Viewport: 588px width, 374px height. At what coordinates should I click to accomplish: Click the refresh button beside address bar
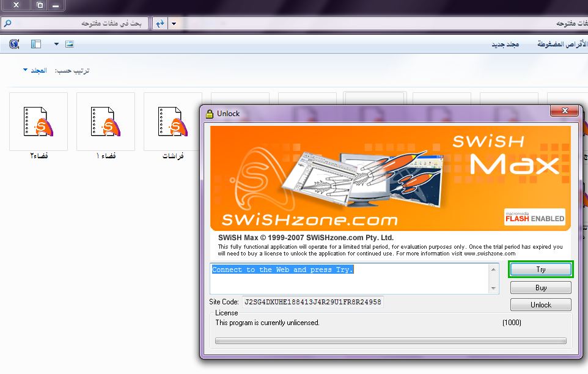click(x=160, y=23)
